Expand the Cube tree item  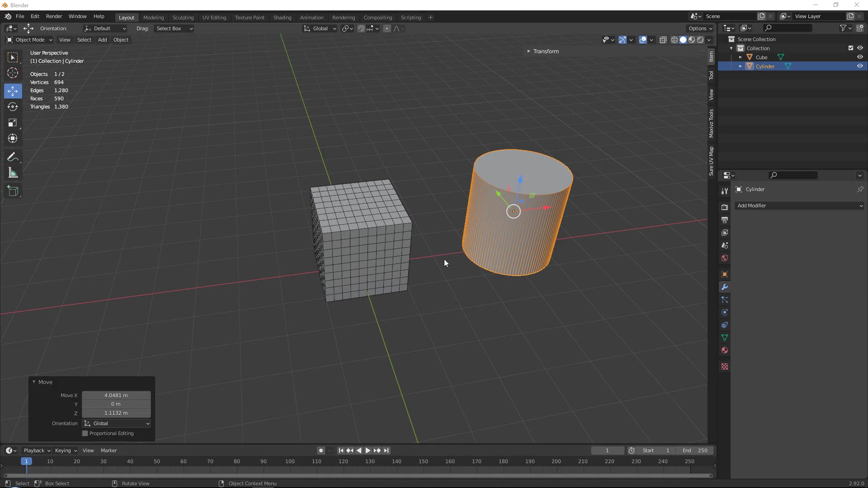(x=741, y=57)
